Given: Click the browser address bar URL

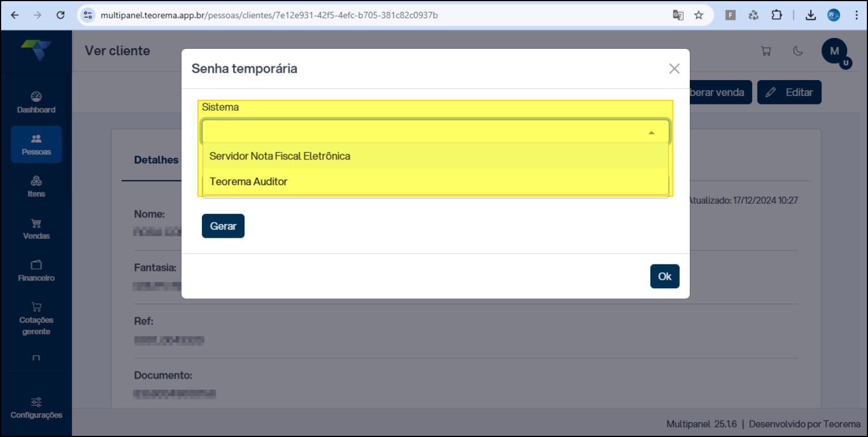Looking at the screenshot, I should (269, 15).
